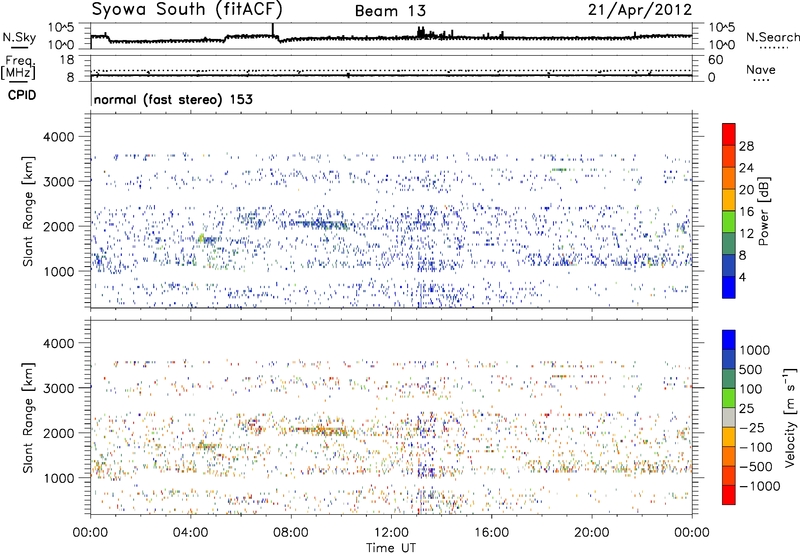Click the 20:00 time tick label
The image size is (800, 554).
(591, 532)
